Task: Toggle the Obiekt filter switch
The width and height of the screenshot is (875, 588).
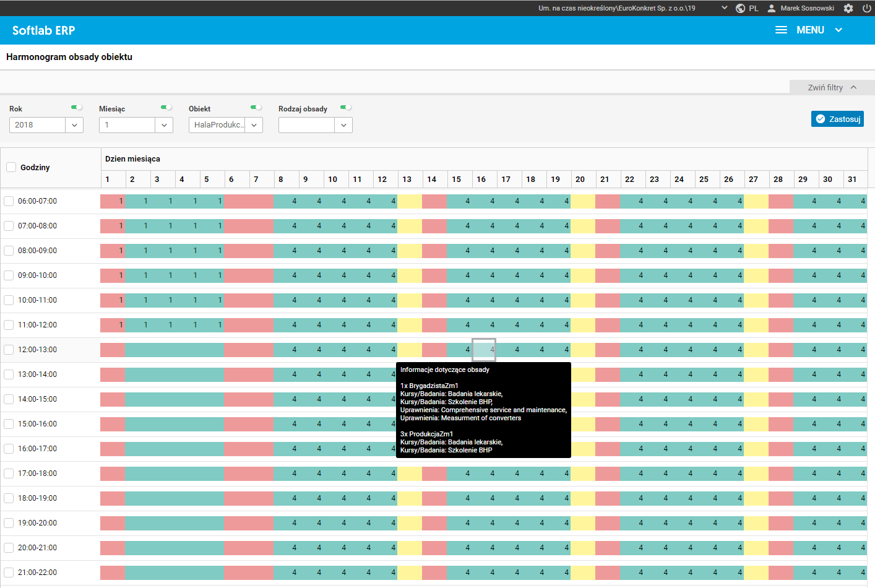Action: tap(256, 108)
